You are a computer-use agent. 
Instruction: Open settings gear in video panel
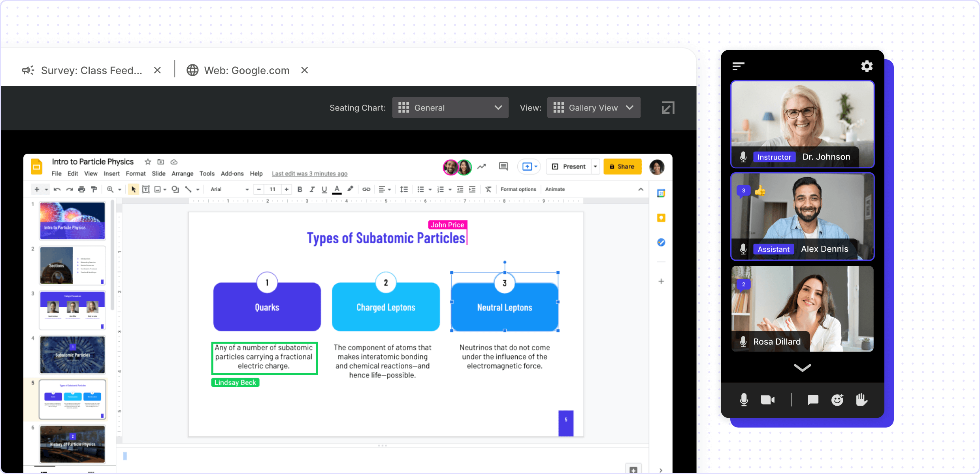point(867,66)
